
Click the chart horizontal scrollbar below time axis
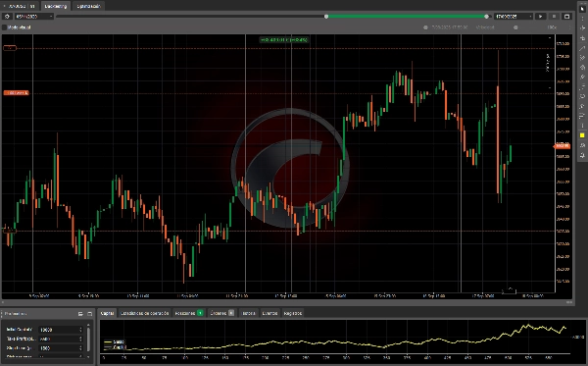pyautogui.click(x=287, y=302)
